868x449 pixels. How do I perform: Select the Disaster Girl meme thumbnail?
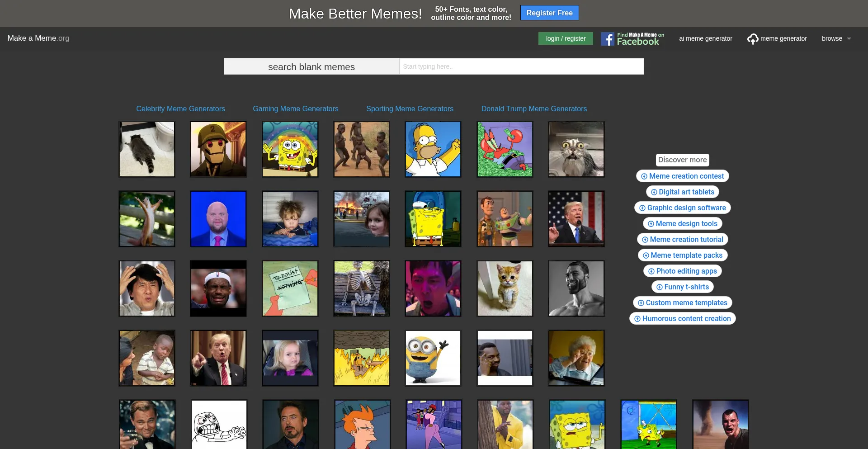(x=362, y=219)
